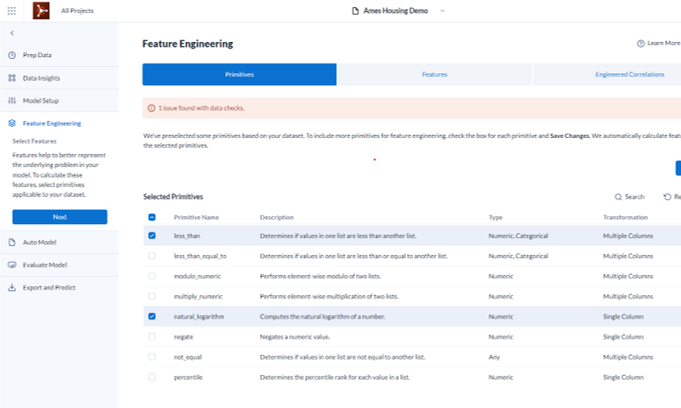The image size is (681, 408).
Task: Click the application logo icon
Action: 42,10
